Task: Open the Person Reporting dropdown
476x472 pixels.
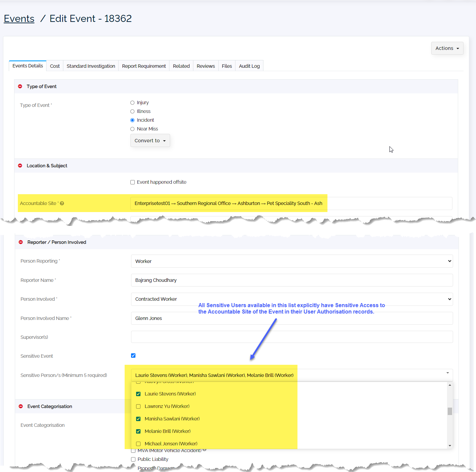Action: coord(292,261)
